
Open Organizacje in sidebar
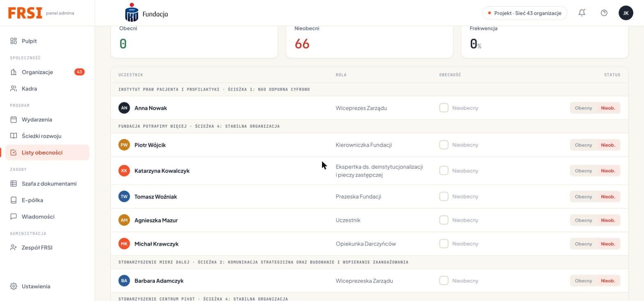47,72
